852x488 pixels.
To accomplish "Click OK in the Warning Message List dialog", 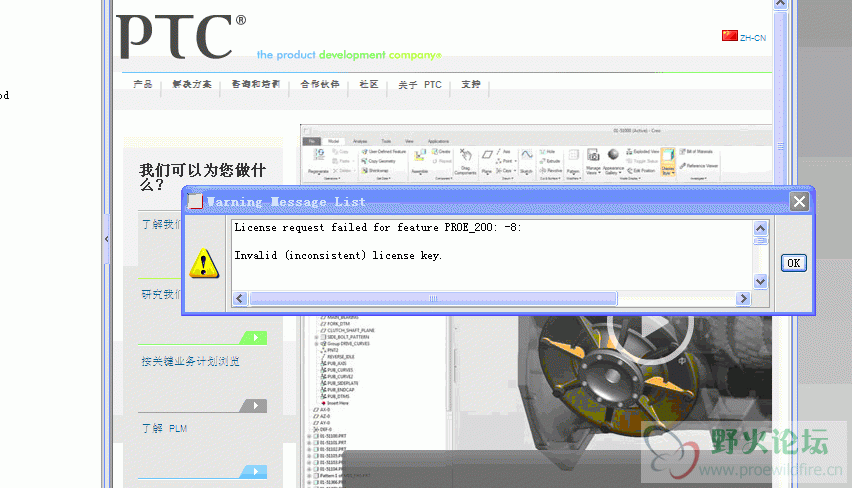I will [x=794, y=263].
